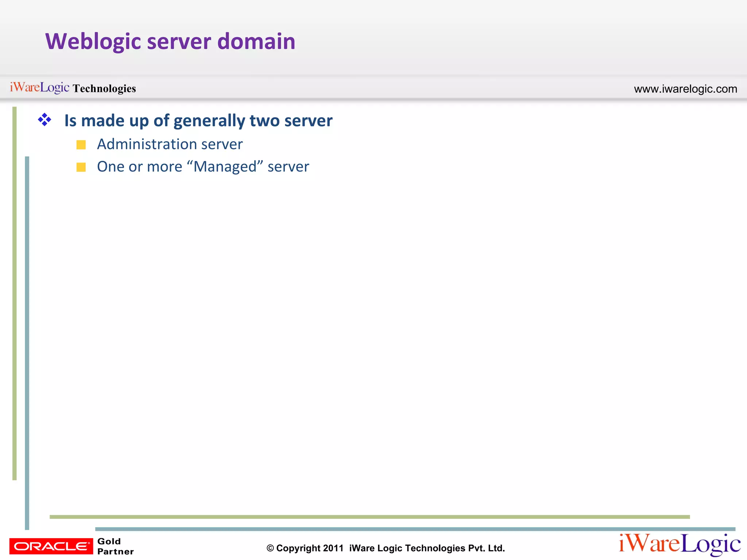Select the 'Is made up of generally two server' heading
This screenshot has width=747, height=560.
198,121
